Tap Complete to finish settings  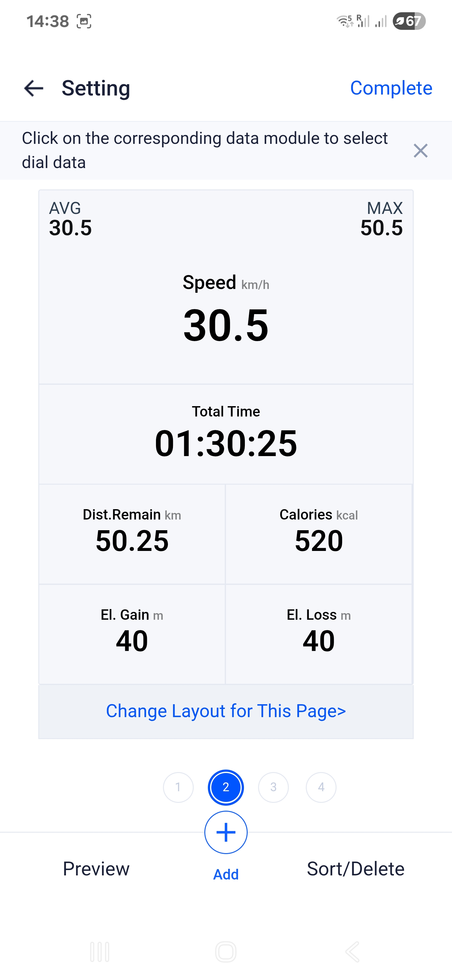coord(391,88)
